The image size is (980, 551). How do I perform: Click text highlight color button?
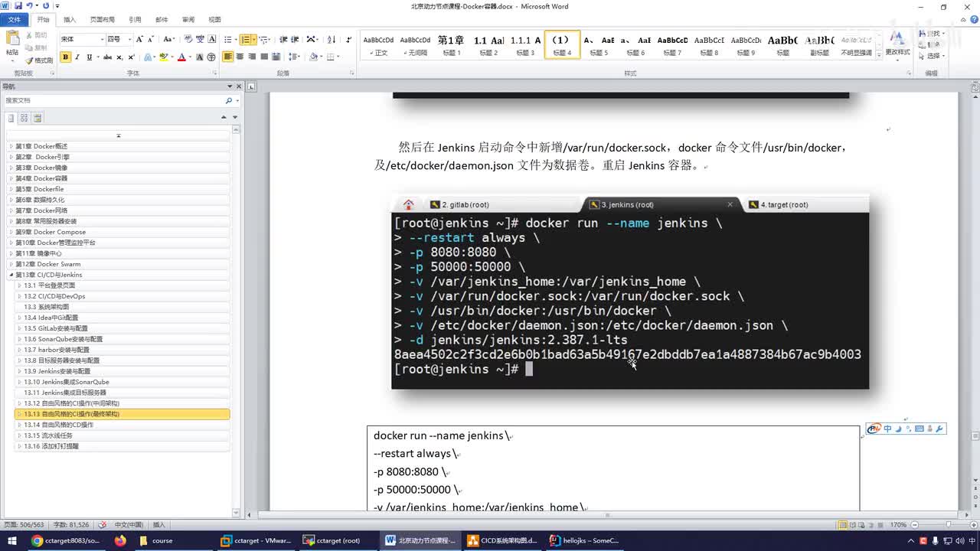click(163, 57)
